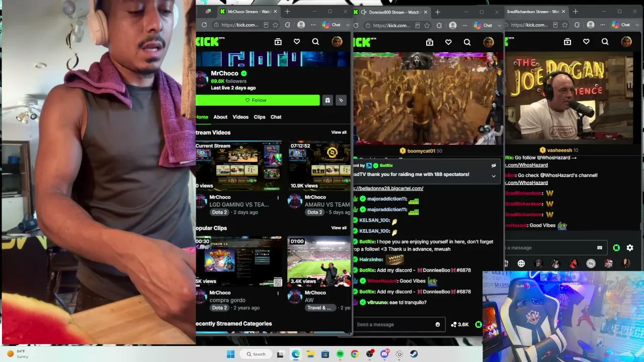644x362 pixels.
Task: Open the 07:12:52 AMARU VS TEAM video thumbnail
Action: coord(319,166)
